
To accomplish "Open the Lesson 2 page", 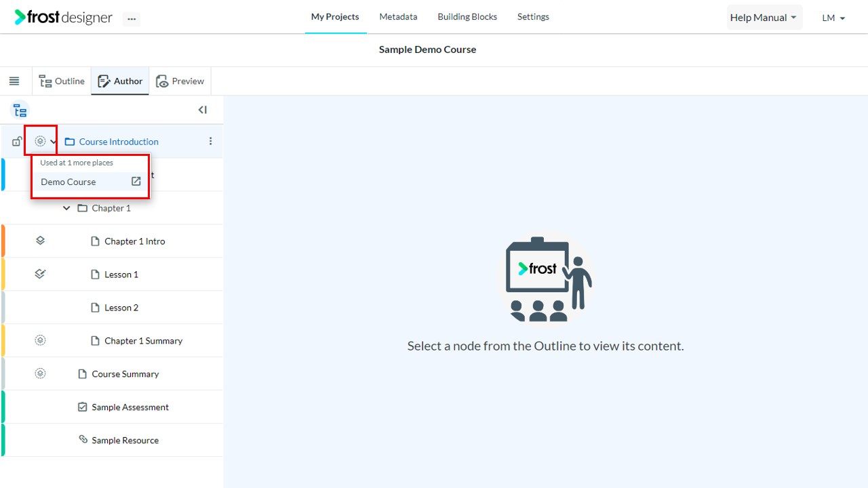I will click(x=121, y=308).
